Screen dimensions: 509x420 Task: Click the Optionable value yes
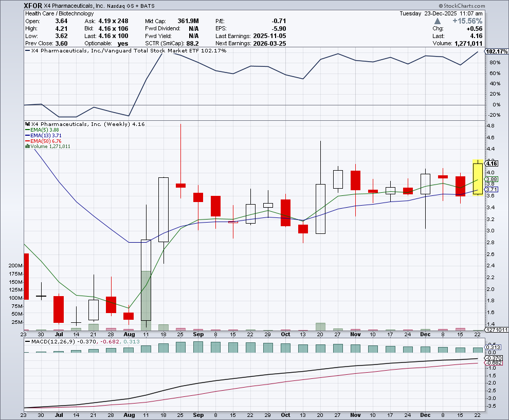pos(123,44)
